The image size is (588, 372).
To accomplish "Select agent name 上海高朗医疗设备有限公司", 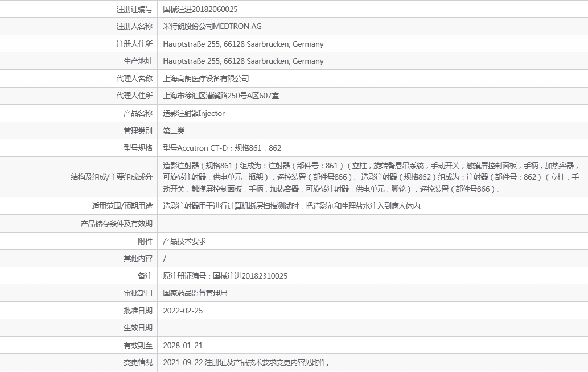I will tap(206, 78).
